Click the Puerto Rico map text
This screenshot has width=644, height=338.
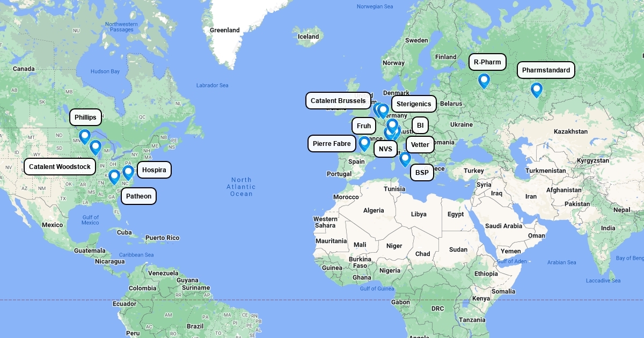pyautogui.click(x=162, y=238)
